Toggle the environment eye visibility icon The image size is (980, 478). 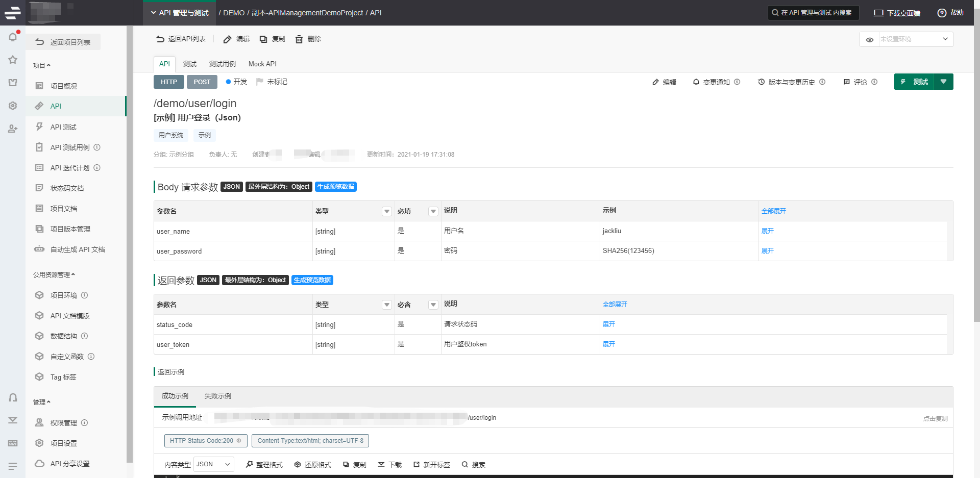tap(870, 39)
